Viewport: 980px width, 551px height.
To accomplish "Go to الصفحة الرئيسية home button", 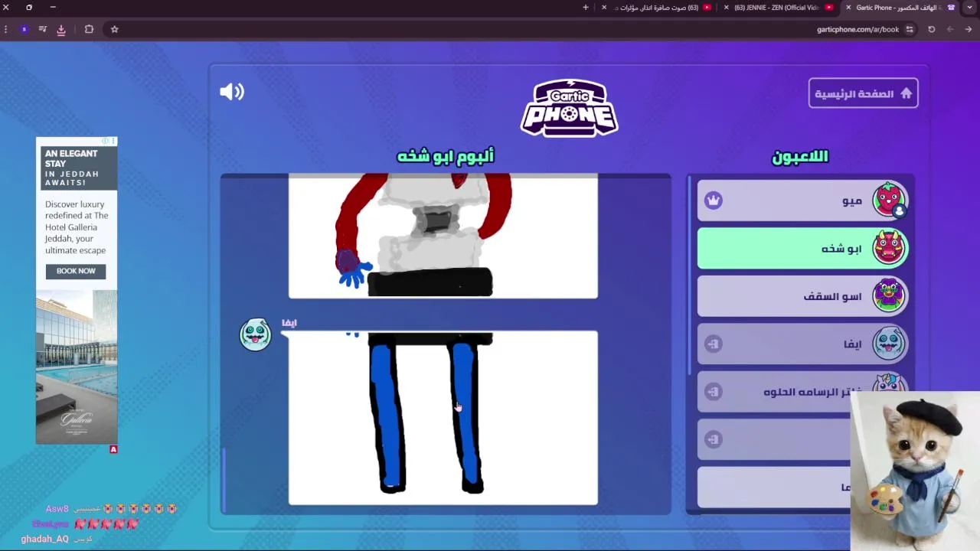I will pyautogui.click(x=863, y=93).
